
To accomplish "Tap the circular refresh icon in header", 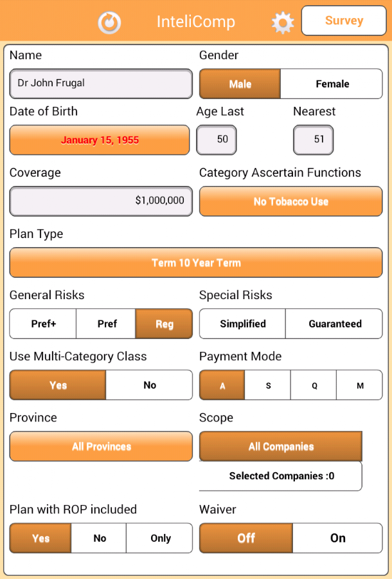I will (109, 23).
